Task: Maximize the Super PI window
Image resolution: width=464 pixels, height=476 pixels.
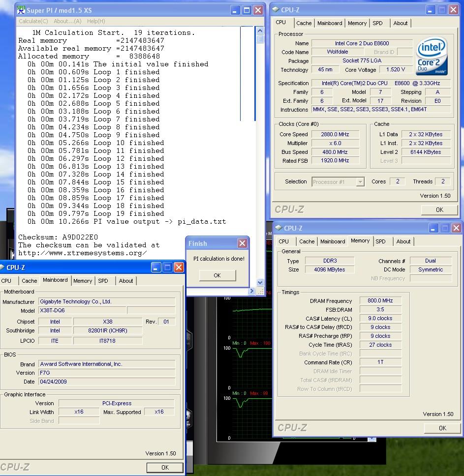Action: pyautogui.click(x=247, y=10)
